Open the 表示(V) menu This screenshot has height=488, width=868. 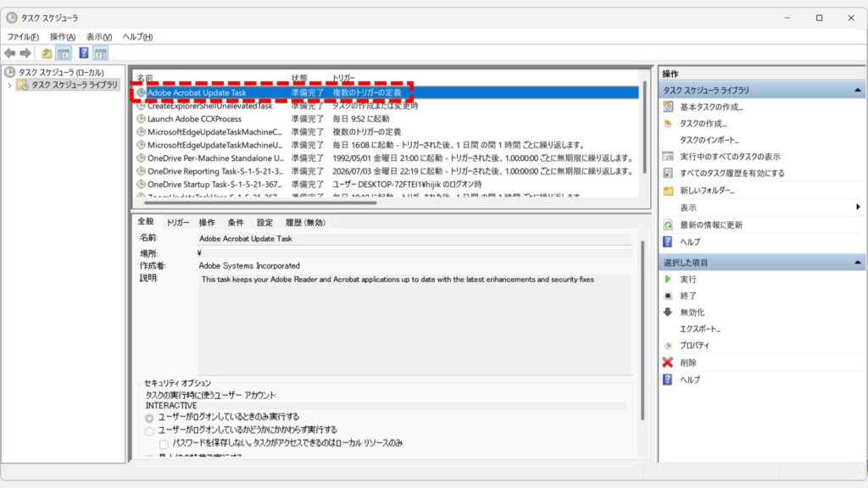point(99,36)
